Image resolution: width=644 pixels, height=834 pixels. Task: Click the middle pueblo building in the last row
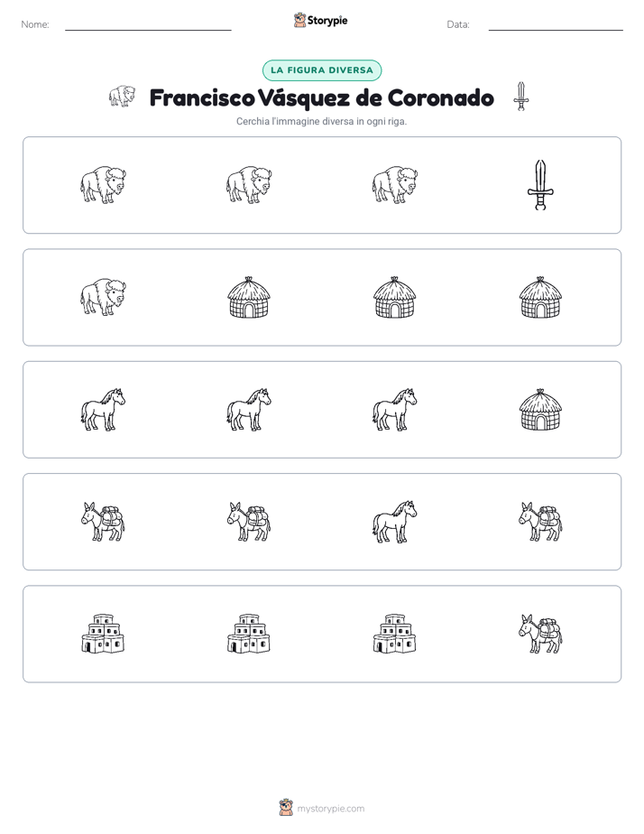(249, 634)
